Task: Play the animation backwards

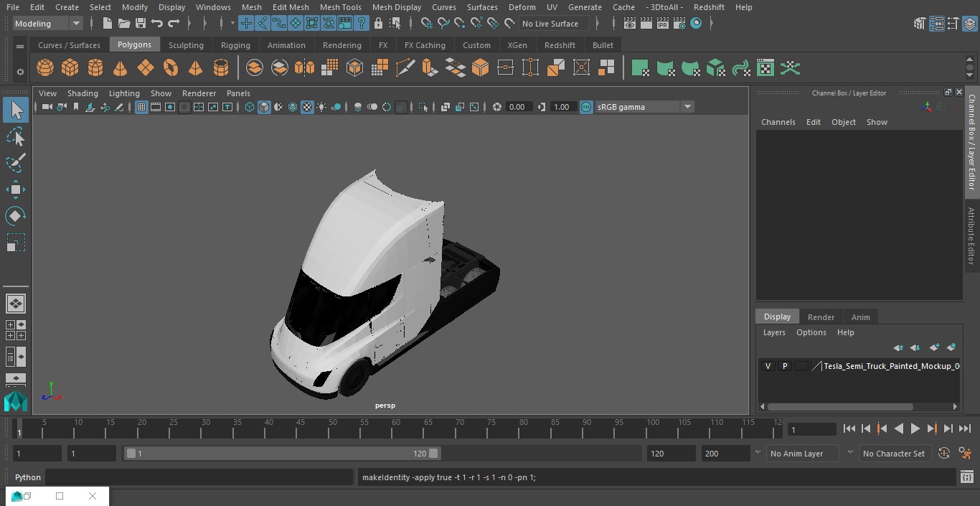Action: 898,428
